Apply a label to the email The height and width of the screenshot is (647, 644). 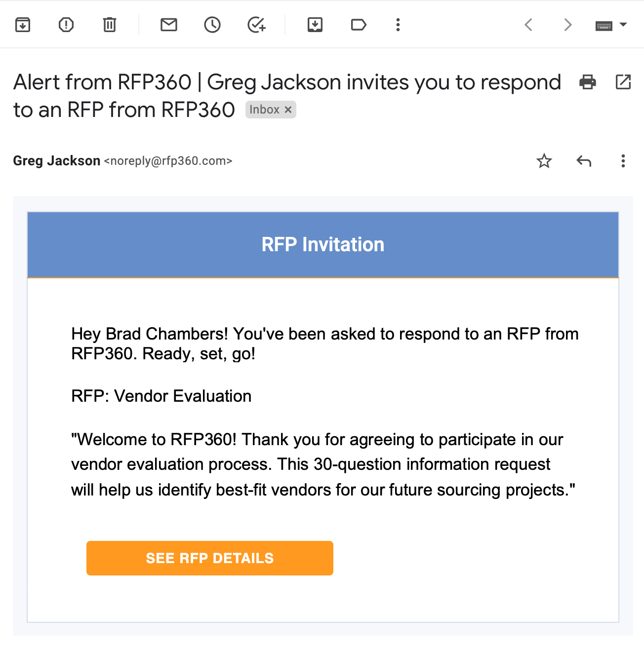[x=358, y=24]
